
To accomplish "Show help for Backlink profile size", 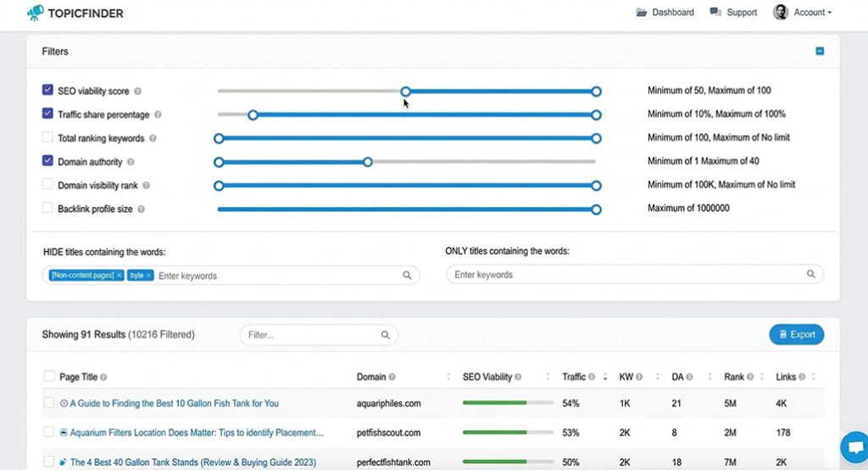I will pos(142,209).
